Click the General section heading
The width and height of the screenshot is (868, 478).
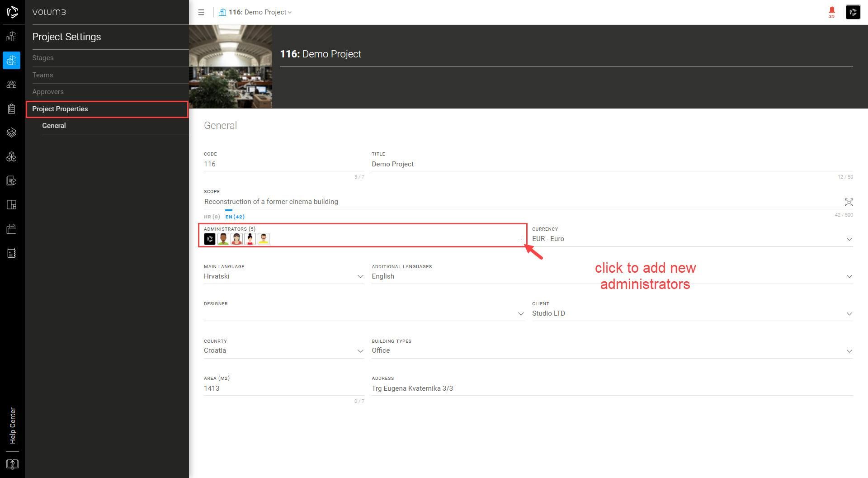(220, 126)
